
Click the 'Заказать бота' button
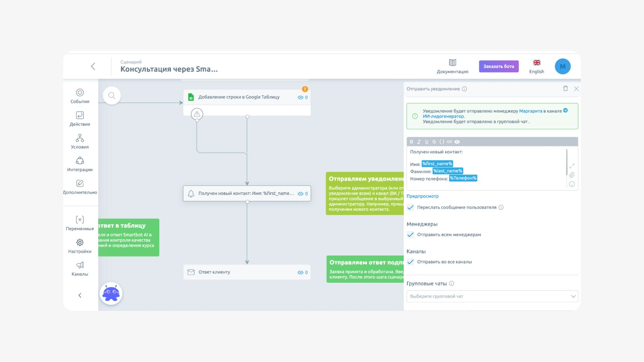pos(499,66)
